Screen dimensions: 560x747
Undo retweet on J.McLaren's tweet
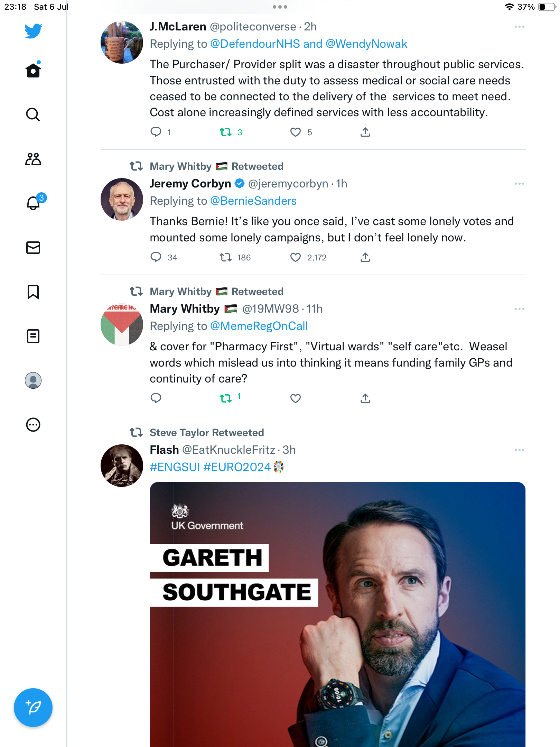point(226,132)
